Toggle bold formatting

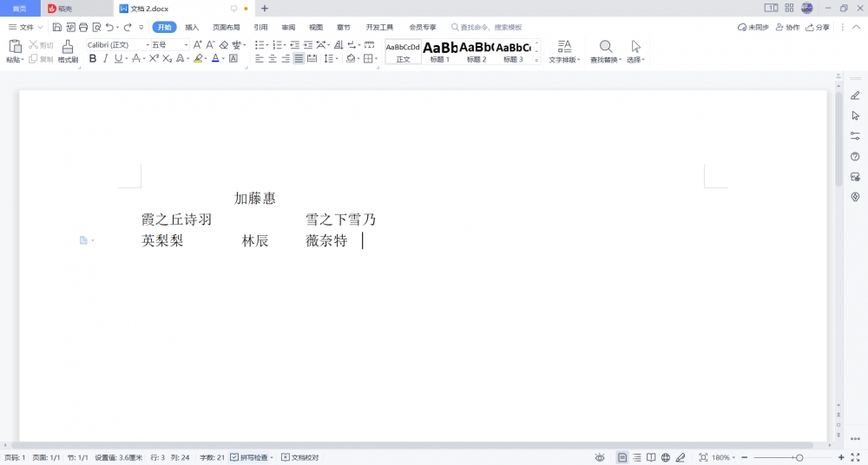click(93, 58)
